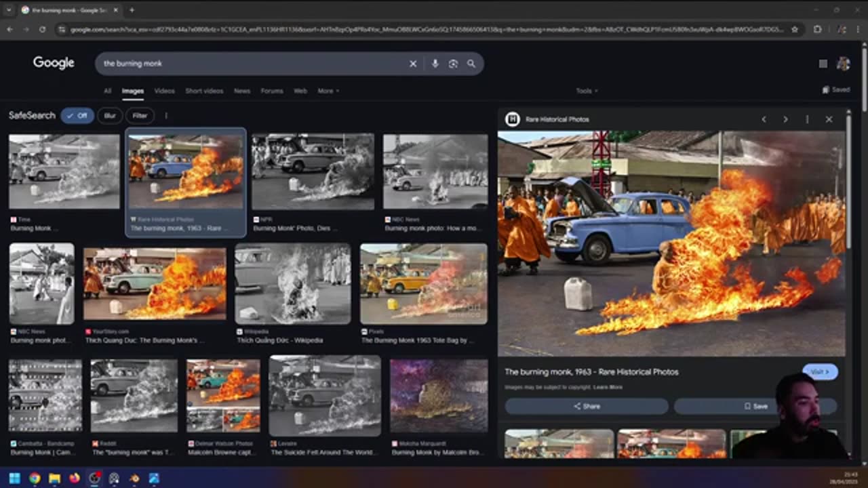Open the Short videos tab
Image resolution: width=868 pixels, height=488 pixels.
[x=204, y=91]
